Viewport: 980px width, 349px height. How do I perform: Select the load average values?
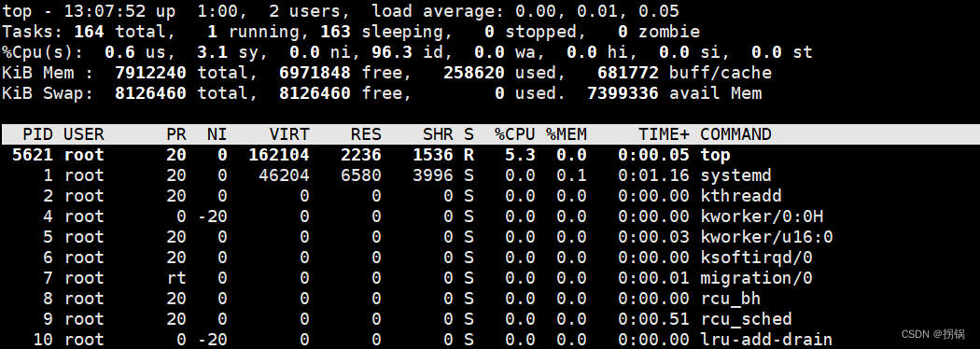pos(597,11)
